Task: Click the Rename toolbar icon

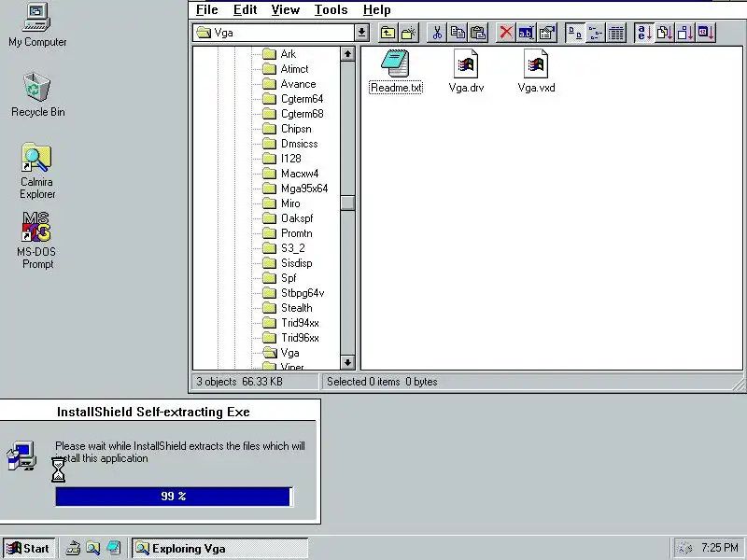Action: pos(526,33)
